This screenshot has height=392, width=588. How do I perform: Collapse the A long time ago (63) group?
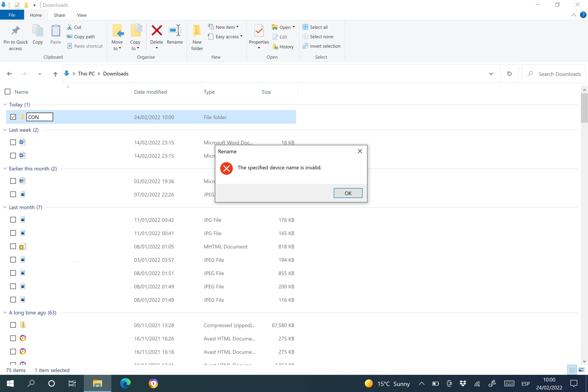coord(5,313)
